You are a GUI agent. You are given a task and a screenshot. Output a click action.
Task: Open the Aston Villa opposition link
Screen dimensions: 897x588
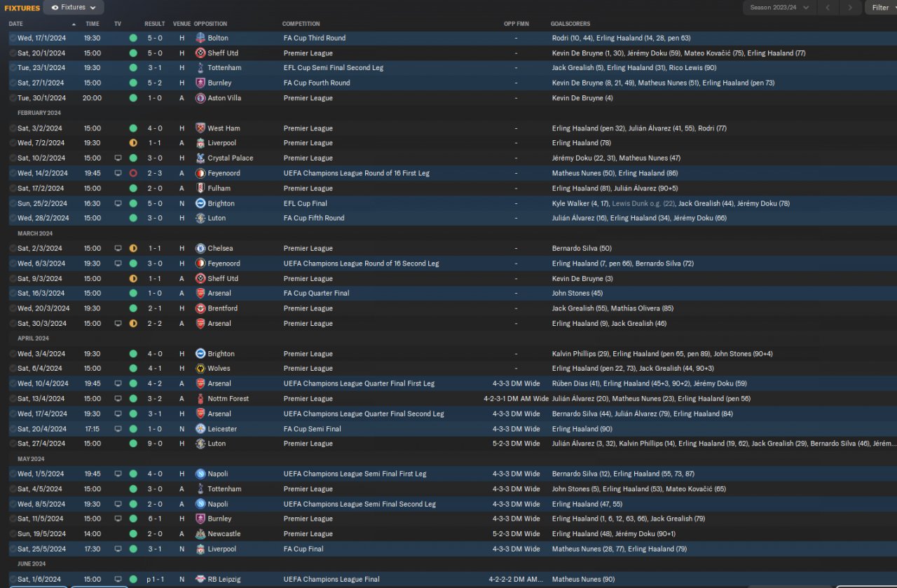[224, 98]
